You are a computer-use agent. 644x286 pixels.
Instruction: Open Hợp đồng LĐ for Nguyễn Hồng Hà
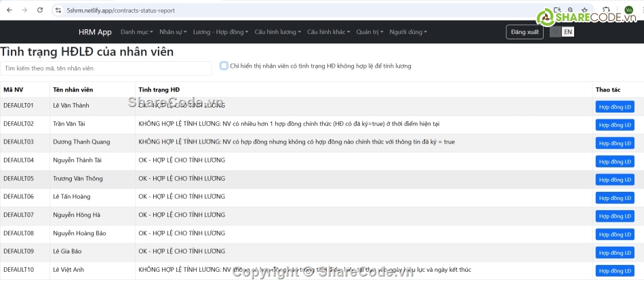(x=615, y=216)
